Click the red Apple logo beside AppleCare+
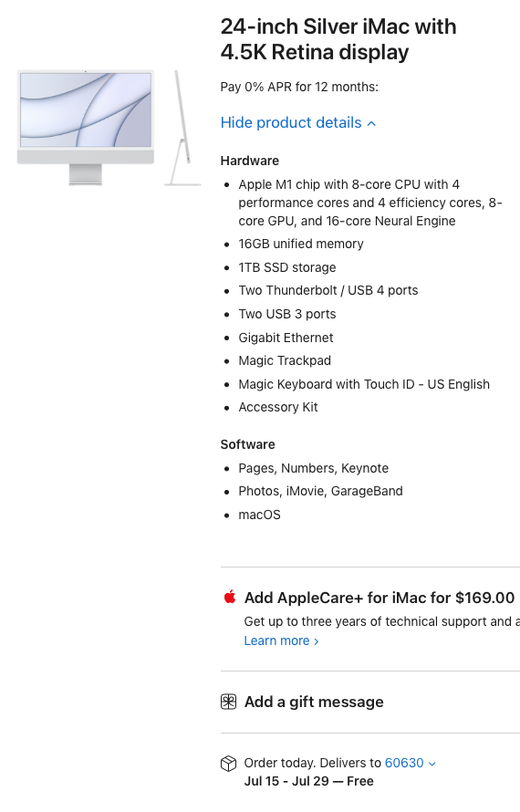The height and width of the screenshot is (812, 520). [x=230, y=597]
